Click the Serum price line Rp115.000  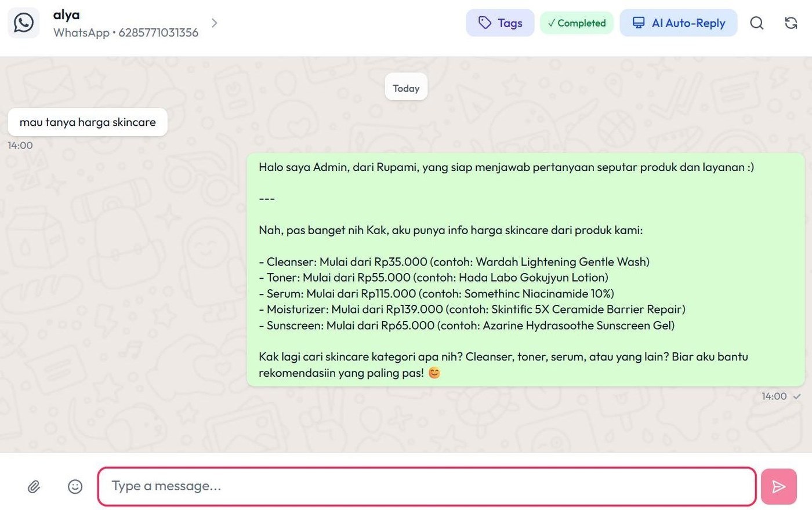click(x=436, y=294)
